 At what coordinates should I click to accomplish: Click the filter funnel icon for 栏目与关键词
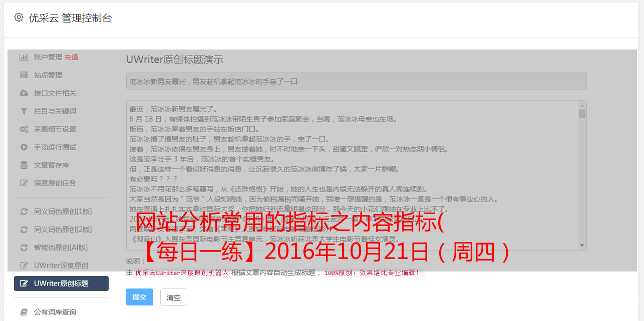[x=24, y=111]
